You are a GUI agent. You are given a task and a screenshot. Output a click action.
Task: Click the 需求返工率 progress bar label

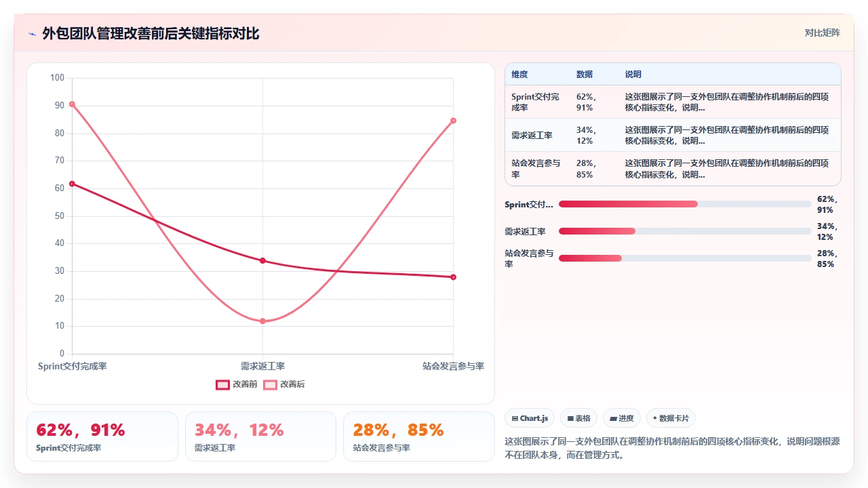point(525,231)
